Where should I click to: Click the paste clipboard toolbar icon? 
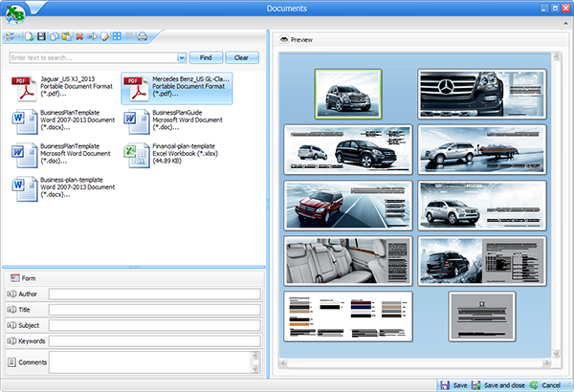tap(67, 37)
